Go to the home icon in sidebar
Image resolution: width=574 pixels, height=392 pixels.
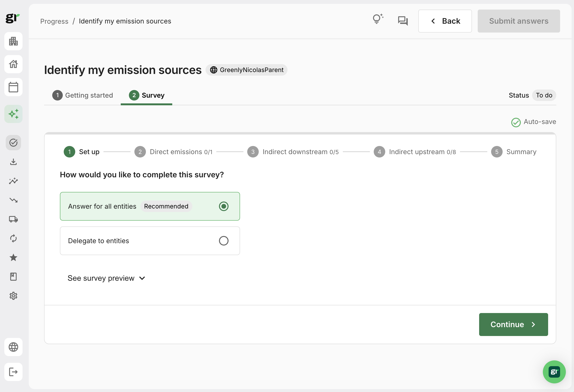(x=13, y=64)
